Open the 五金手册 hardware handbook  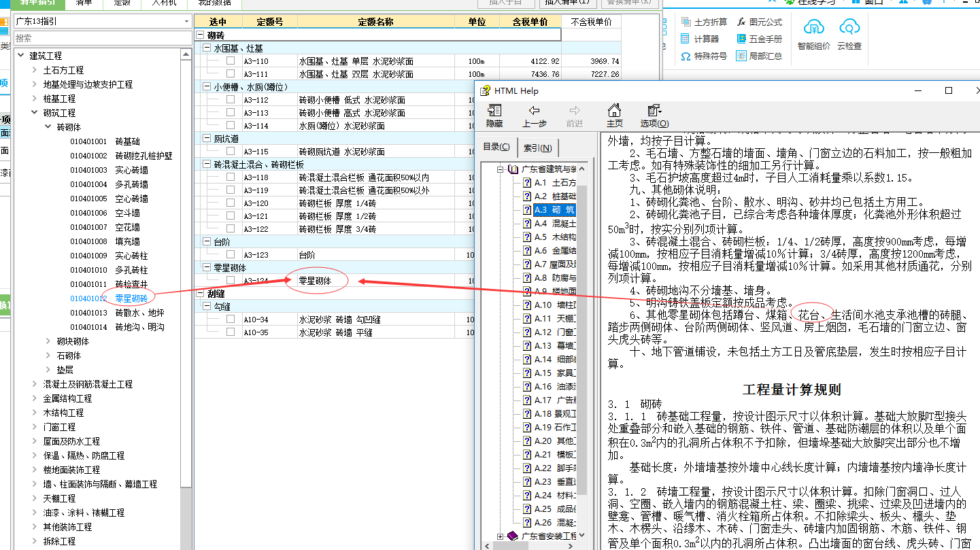click(759, 39)
